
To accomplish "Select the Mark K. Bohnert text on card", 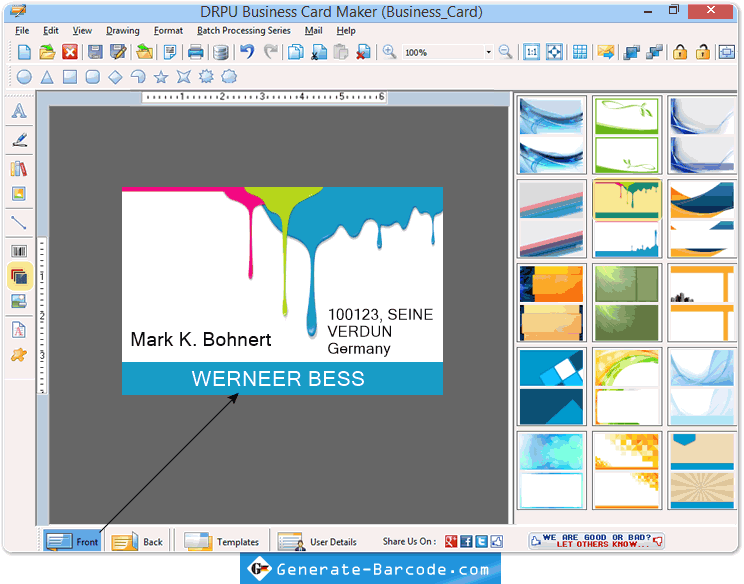I will pos(201,340).
